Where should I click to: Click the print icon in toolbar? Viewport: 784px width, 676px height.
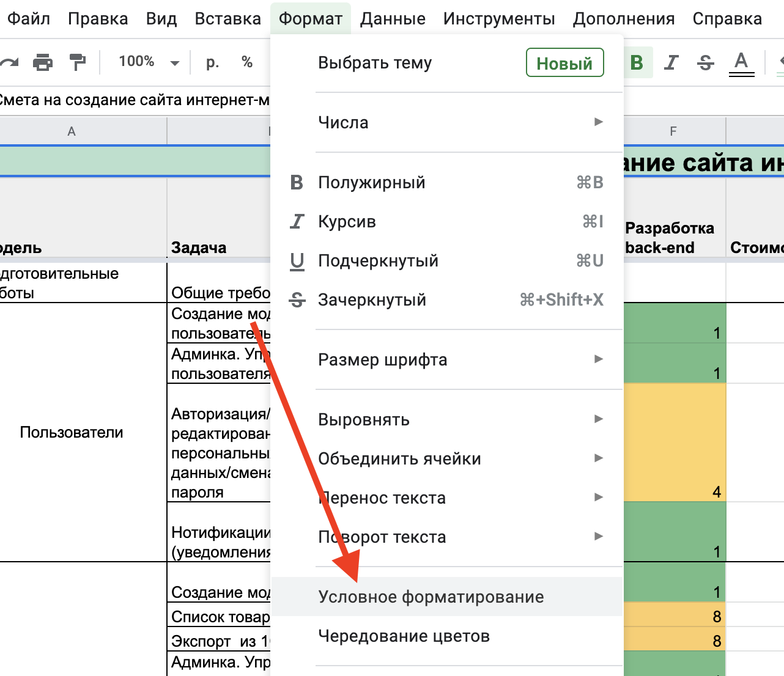[43, 62]
